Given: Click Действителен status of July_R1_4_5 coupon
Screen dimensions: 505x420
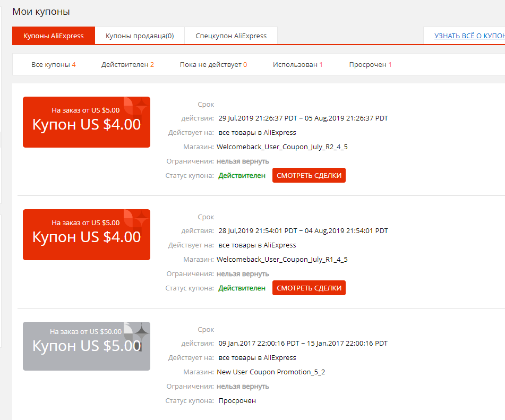Looking at the screenshot, I should point(242,288).
